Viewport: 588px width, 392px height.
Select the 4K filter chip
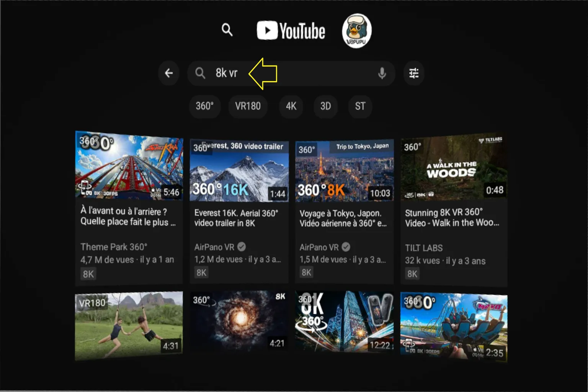click(x=291, y=106)
